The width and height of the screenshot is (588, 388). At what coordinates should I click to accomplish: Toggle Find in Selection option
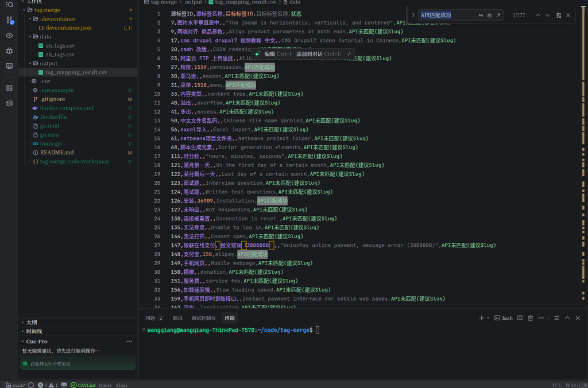click(559, 15)
